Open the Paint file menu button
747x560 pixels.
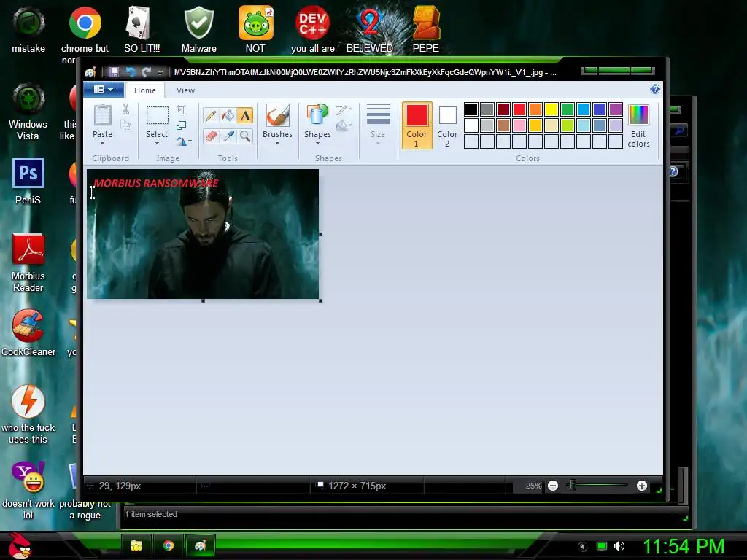pos(104,89)
